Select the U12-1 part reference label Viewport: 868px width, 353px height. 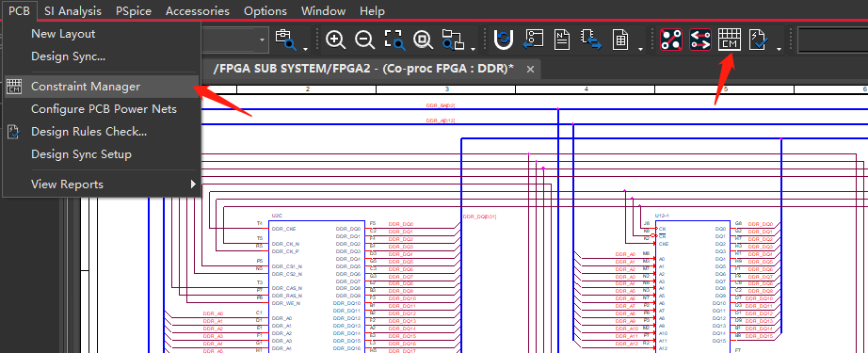662,216
